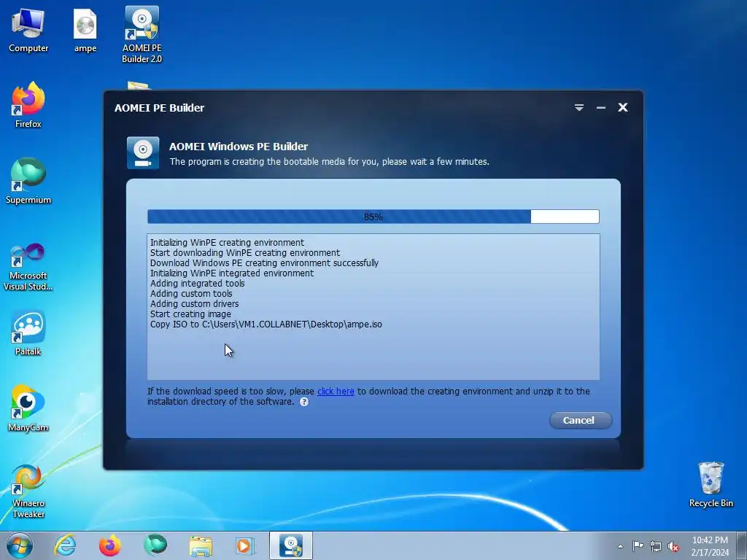Follow the 'click here' download link

click(336, 391)
